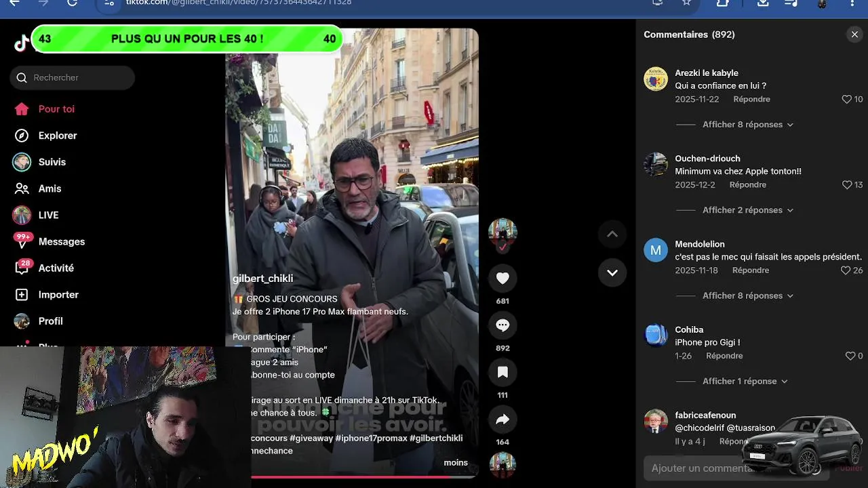
Task: Open the browser profile avatar
Action: click(822, 3)
